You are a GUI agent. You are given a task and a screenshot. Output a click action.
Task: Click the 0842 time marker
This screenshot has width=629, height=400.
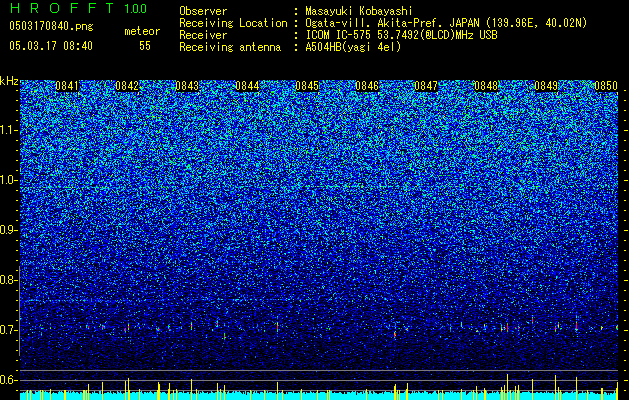pos(127,86)
